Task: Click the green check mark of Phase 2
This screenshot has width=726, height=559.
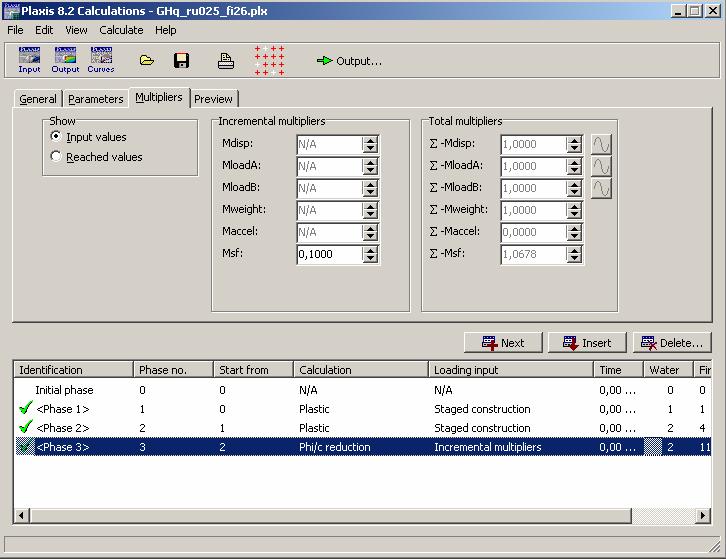Action: [x=26, y=427]
